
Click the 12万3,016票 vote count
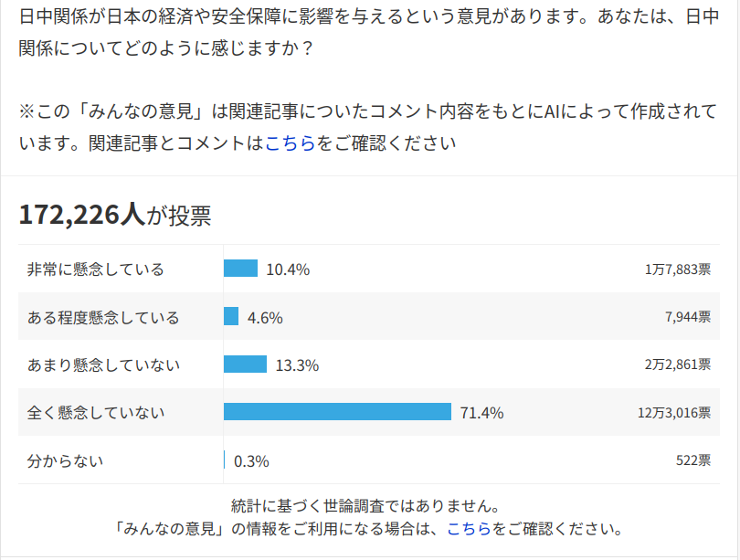(x=674, y=412)
